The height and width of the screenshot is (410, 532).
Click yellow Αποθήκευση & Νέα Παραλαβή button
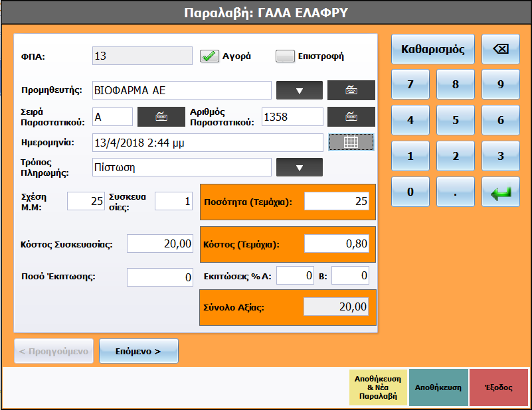pyautogui.click(x=378, y=387)
